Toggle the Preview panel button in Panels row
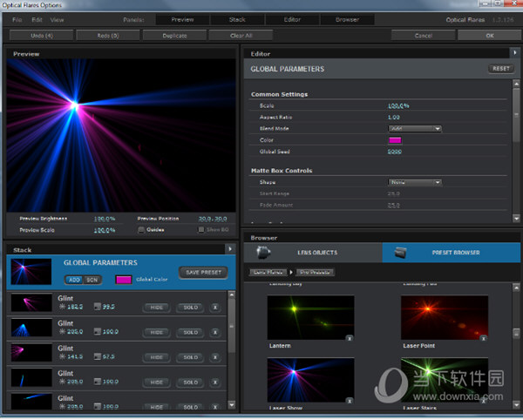523x420 pixels. (x=182, y=20)
